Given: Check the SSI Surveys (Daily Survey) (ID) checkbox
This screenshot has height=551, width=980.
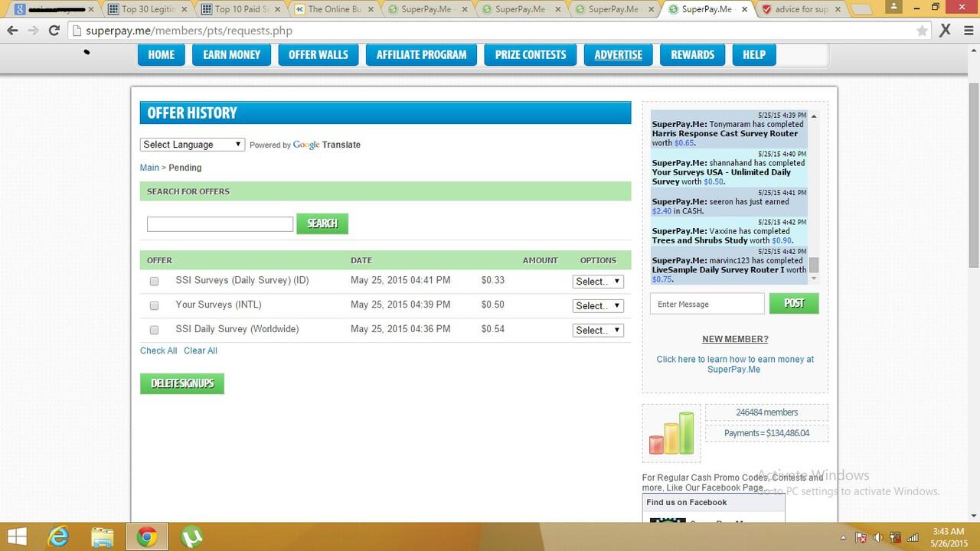Looking at the screenshot, I should (x=154, y=282).
